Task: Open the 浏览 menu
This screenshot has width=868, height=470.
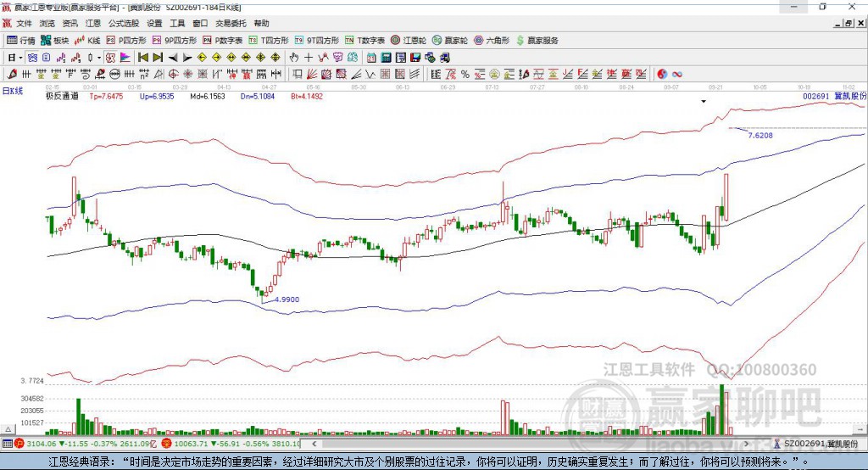Action: 47,23
